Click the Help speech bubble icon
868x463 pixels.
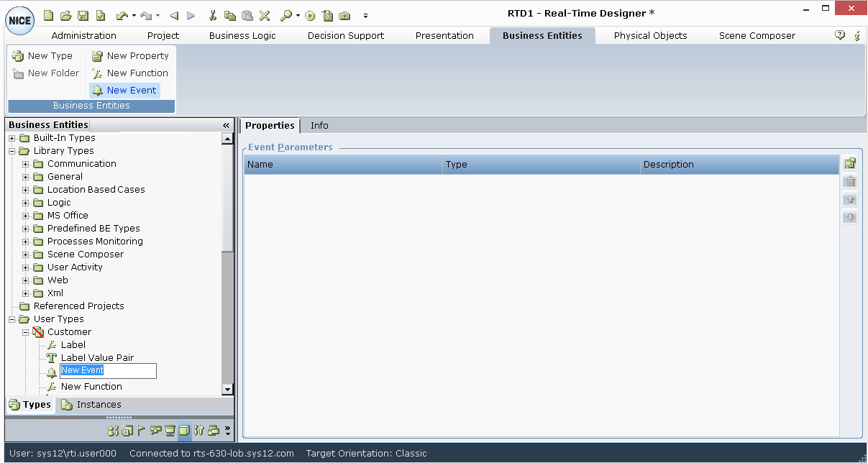pos(839,35)
